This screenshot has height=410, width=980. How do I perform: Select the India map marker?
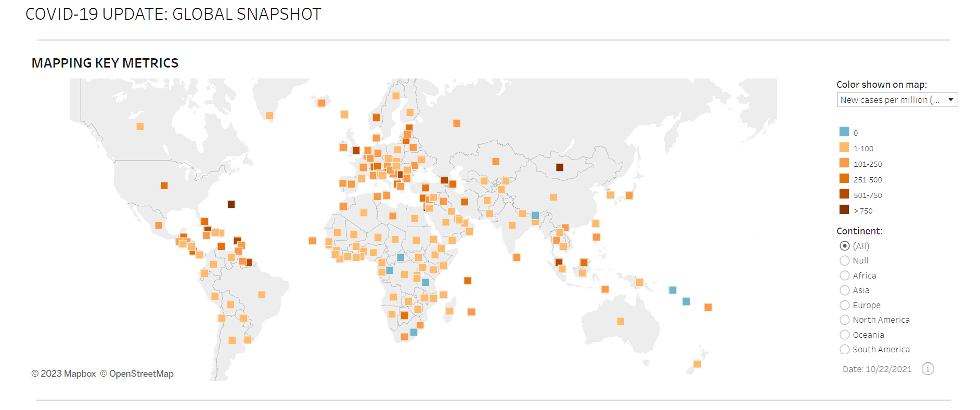point(512,225)
